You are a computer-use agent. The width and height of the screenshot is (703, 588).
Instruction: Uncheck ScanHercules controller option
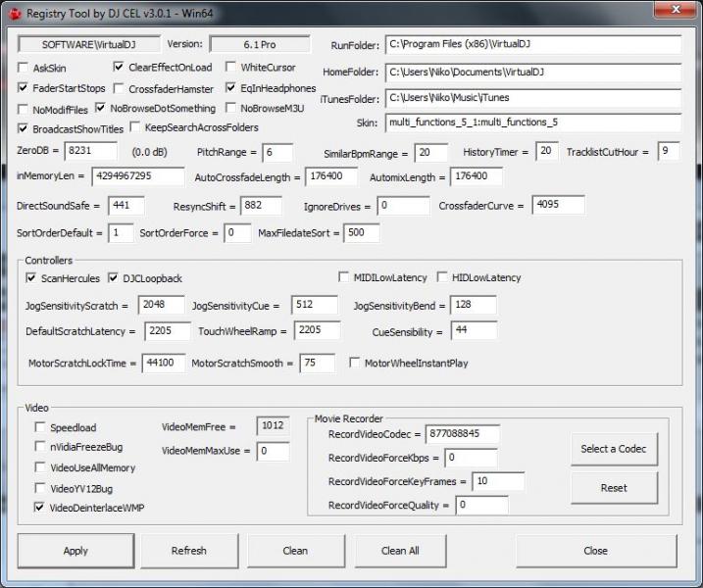click(31, 278)
